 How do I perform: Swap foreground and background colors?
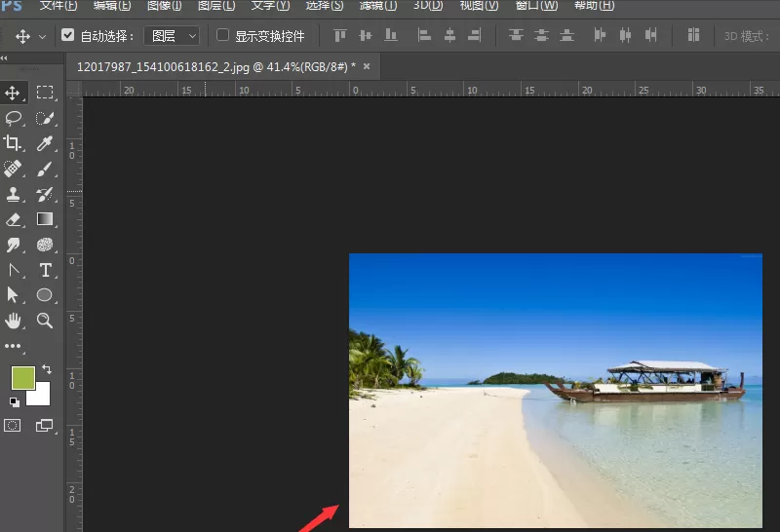pos(47,369)
